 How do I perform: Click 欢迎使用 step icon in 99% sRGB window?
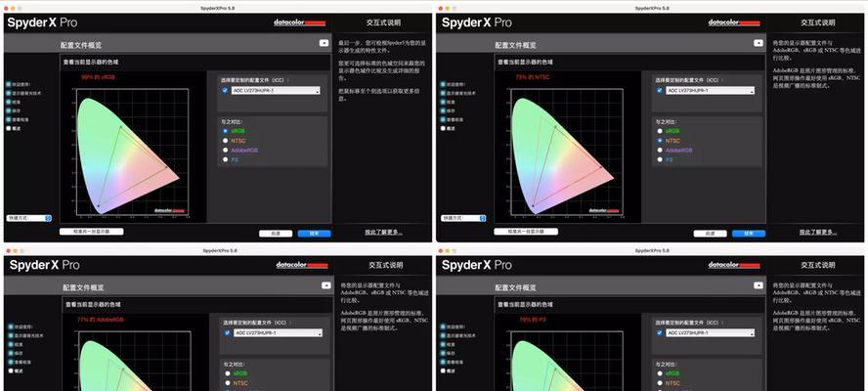tap(8, 84)
